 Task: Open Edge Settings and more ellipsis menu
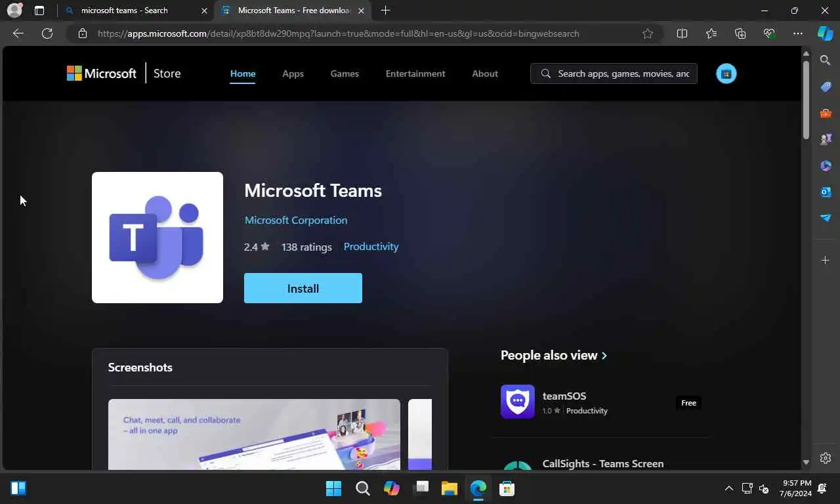[x=798, y=33]
